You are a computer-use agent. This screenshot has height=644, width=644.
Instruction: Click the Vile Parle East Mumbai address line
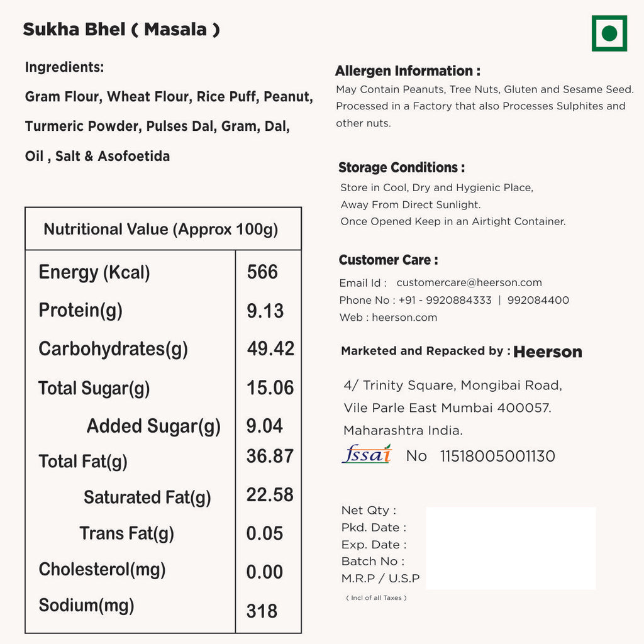tap(447, 408)
